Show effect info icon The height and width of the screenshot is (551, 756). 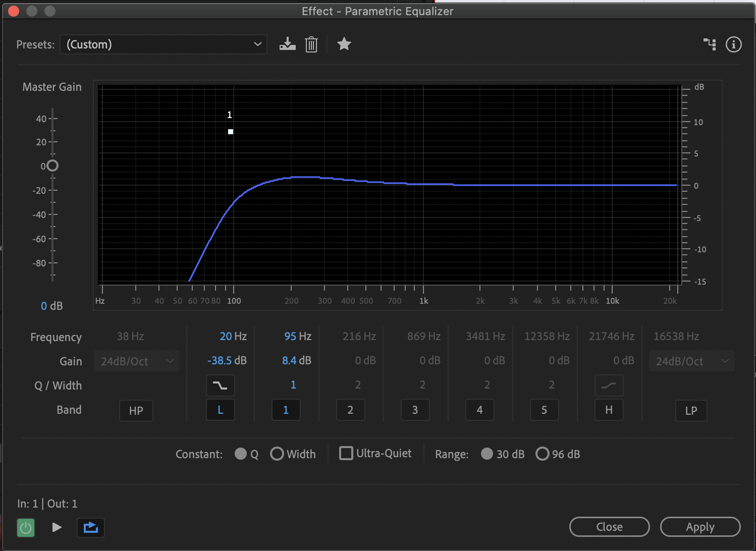coord(733,44)
